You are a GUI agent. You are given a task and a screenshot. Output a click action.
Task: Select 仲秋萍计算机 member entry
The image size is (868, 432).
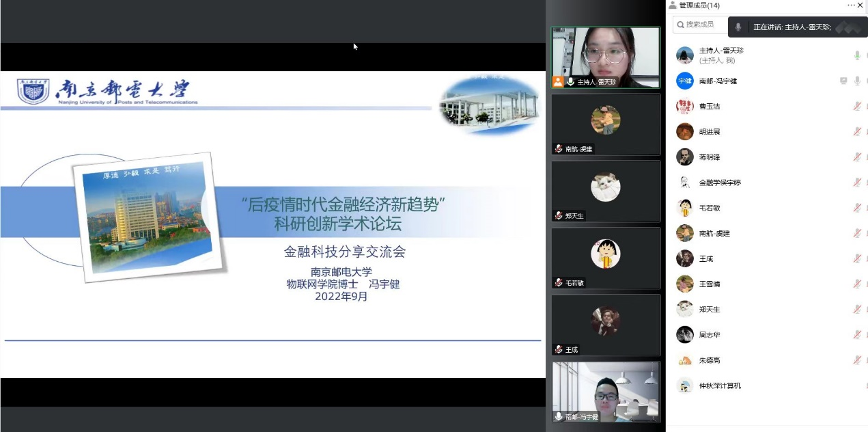pos(720,386)
